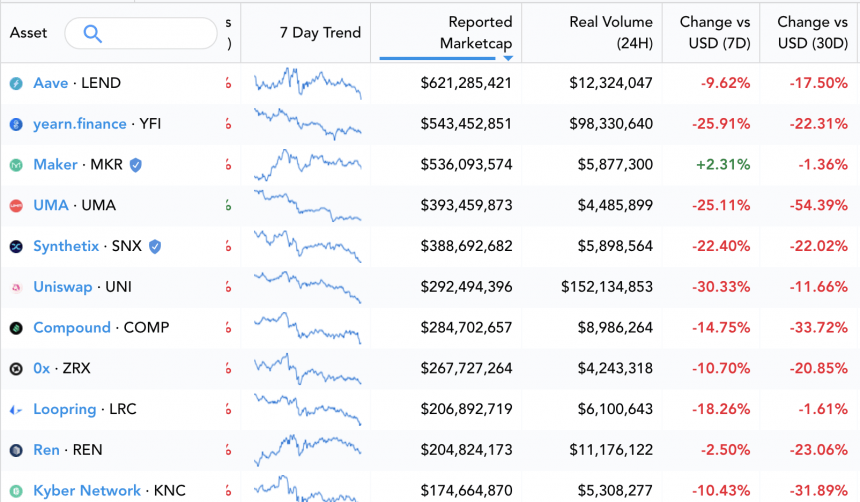Click 0x real volume $4,243,318

[x=615, y=368]
